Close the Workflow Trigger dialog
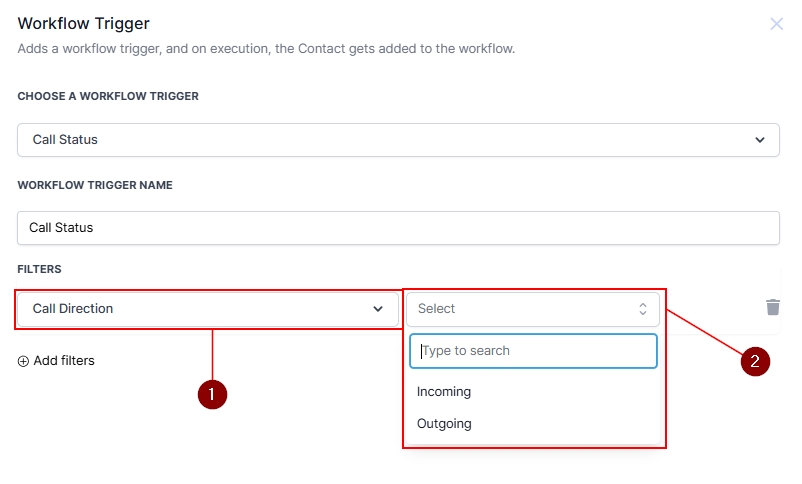This screenshot has width=802, height=484. coord(776,24)
